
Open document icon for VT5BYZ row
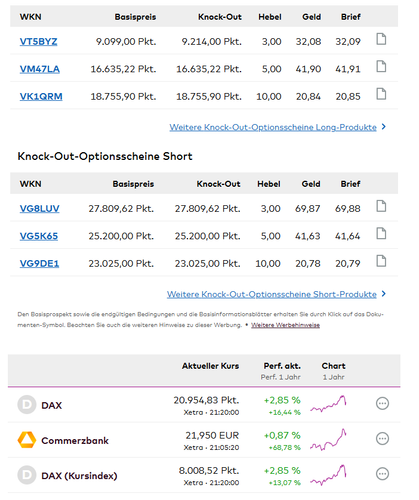click(381, 39)
